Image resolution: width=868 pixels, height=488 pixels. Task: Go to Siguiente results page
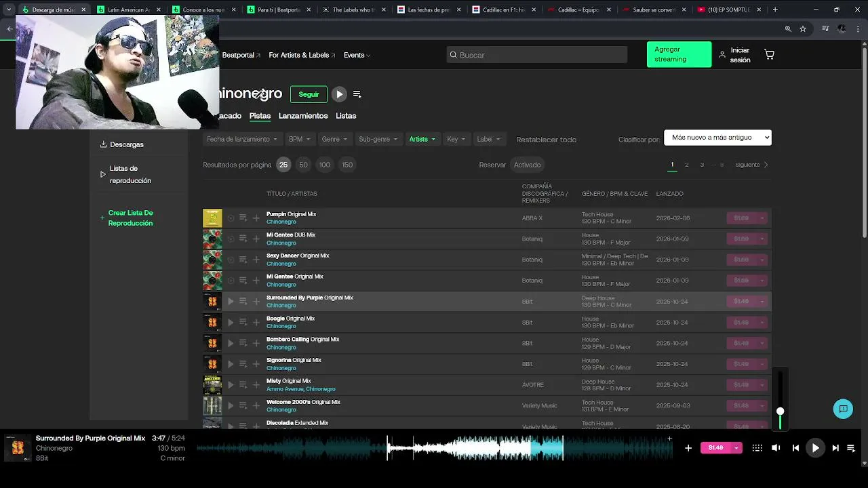coord(752,165)
